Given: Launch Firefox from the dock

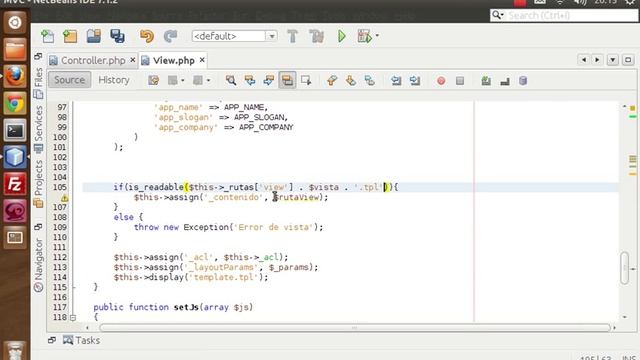Looking at the screenshot, I should (x=15, y=76).
